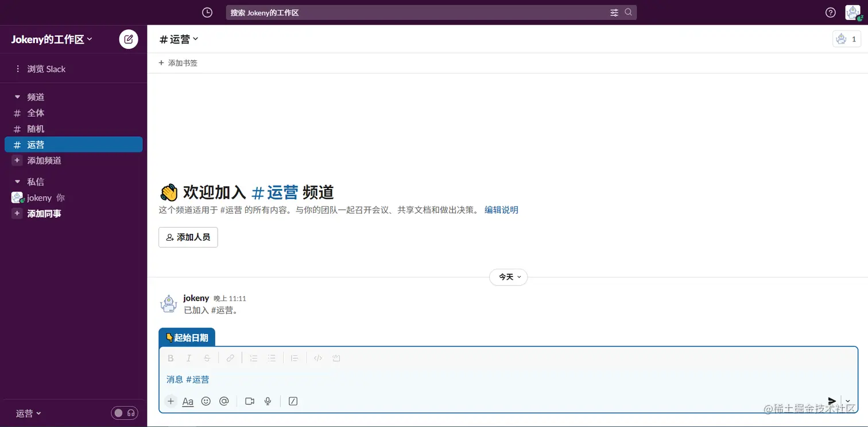Image resolution: width=868 pixels, height=427 pixels.
Task: Click the three-dot icon beside 浏览 Slack
Action: 18,69
